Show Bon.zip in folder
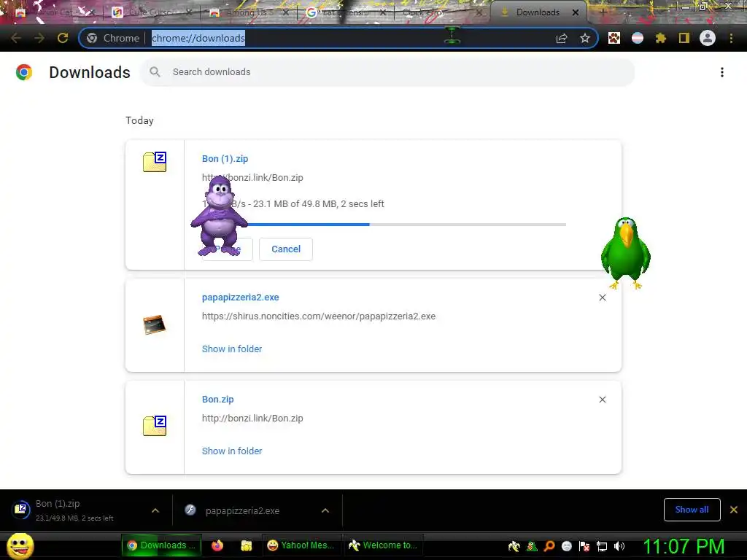The image size is (747, 560). tap(232, 451)
